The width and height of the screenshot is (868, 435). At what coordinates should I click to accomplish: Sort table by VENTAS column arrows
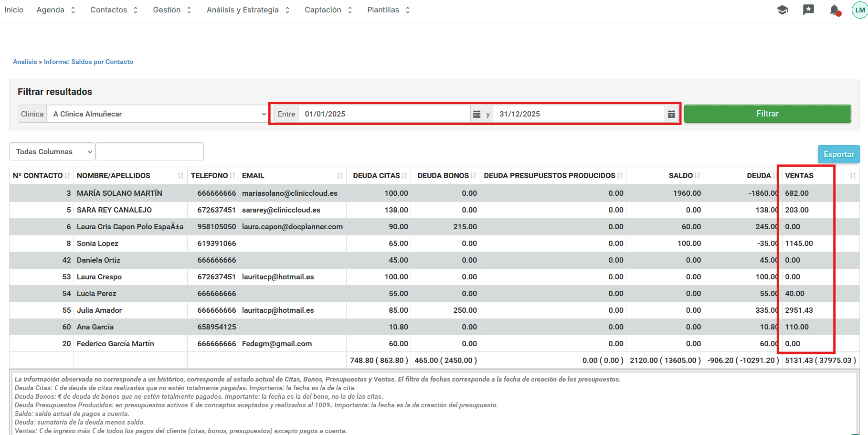852,176
